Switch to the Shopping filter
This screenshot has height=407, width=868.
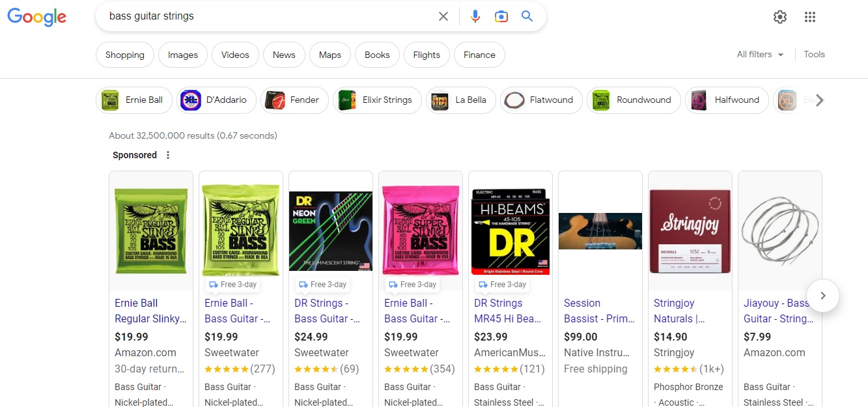tap(125, 55)
